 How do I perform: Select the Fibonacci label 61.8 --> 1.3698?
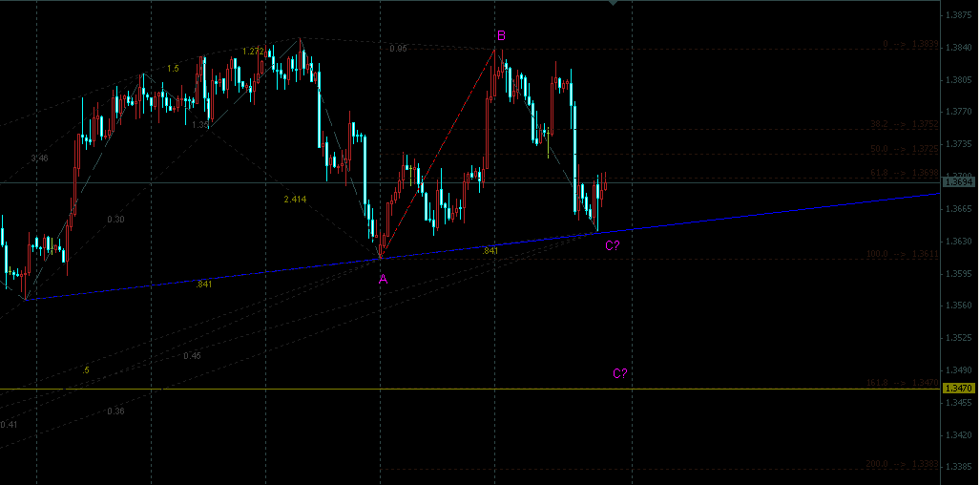click(x=905, y=173)
